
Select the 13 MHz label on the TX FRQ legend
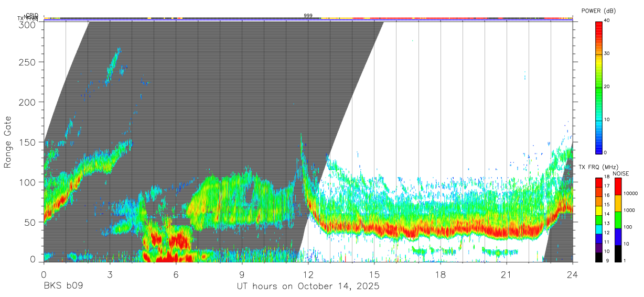click(606, 223)
